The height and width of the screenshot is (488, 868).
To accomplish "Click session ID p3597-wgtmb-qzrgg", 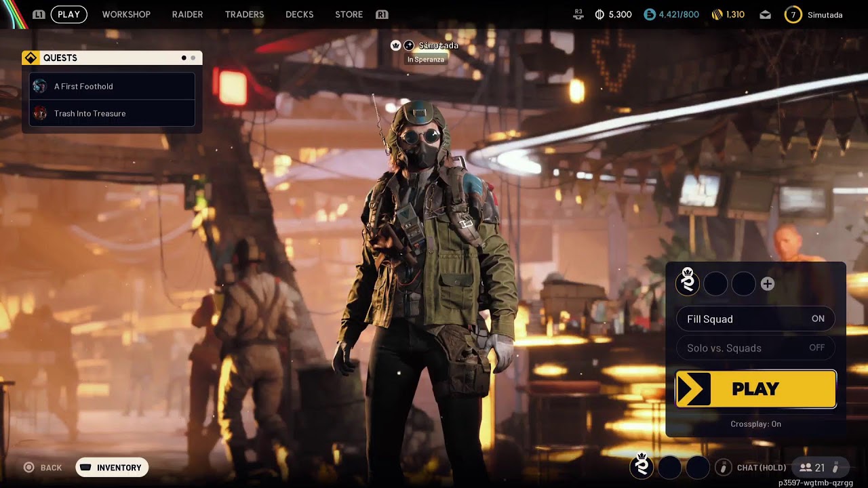I will point(816,483).
